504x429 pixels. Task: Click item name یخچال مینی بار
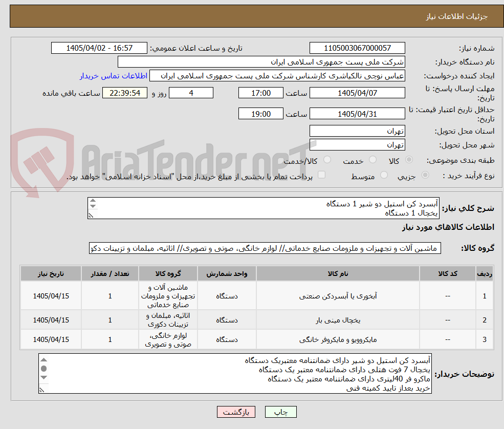[x=338, y=320]
